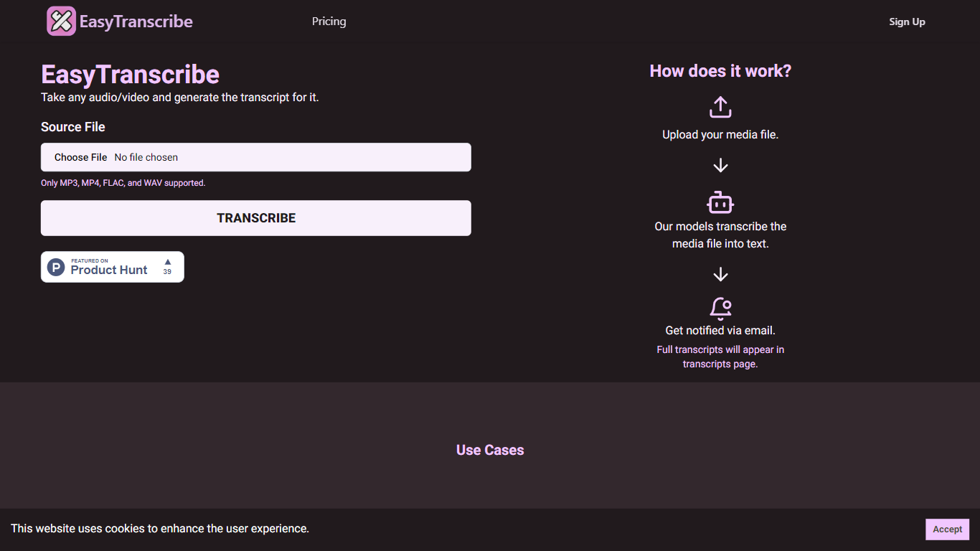Click the 'Source File' label

click(x=73, y=127)
